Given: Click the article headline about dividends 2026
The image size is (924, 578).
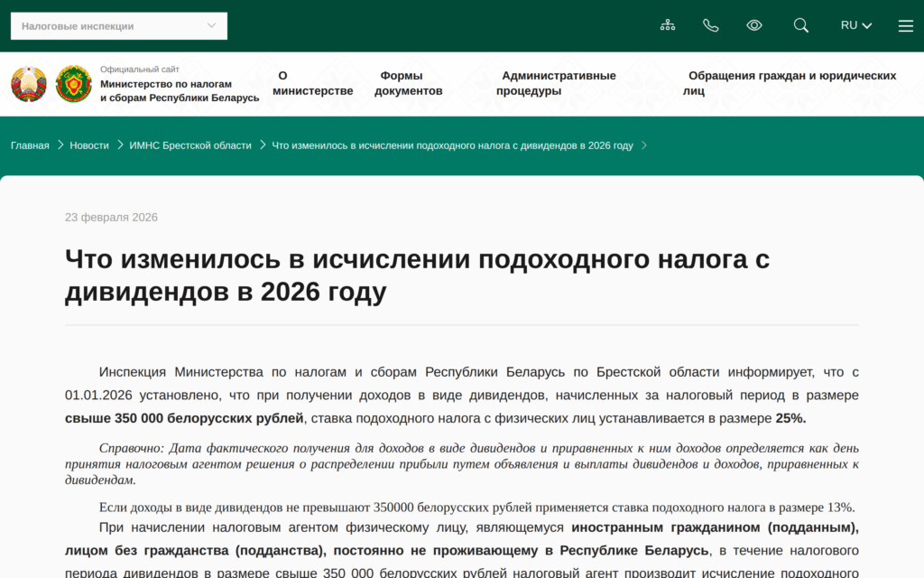Looking at the screenshot, I should (417, 275).
